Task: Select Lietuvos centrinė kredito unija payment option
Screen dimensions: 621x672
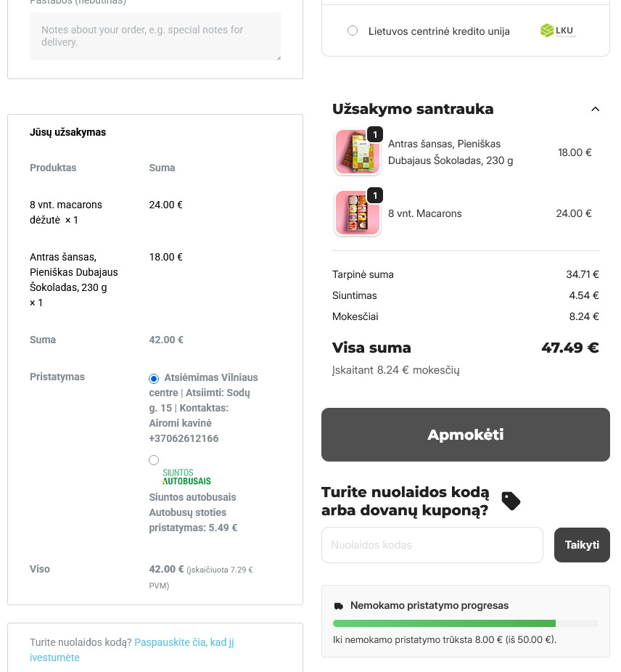Action: pyautogui.click(x=353, y=30)
